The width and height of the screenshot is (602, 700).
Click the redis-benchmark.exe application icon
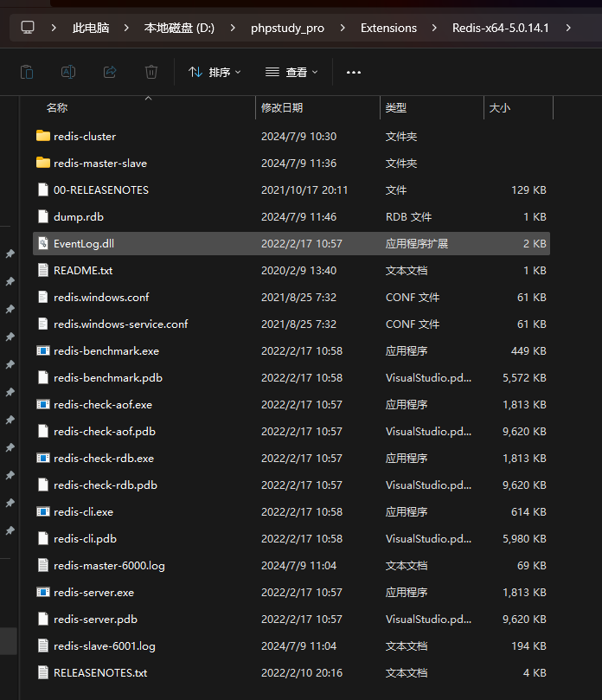[x=43, y=351]
